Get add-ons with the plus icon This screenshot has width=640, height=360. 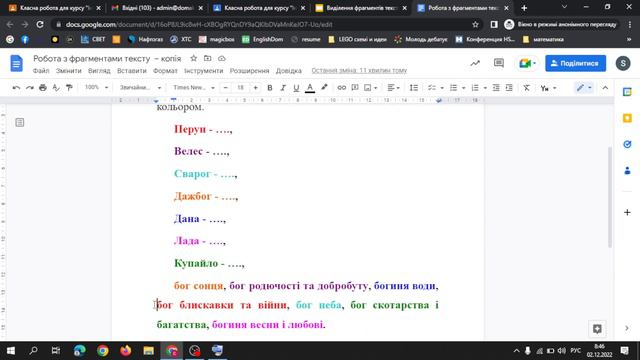coord(627,212)
